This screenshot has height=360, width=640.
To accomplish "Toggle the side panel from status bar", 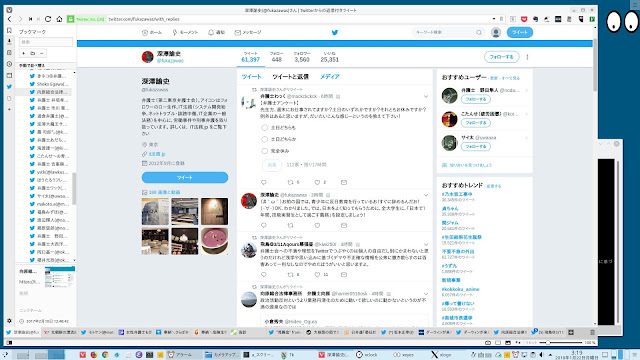I will tap(9, 343).
